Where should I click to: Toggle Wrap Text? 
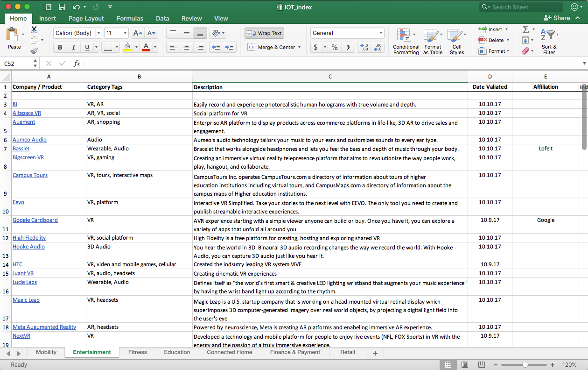[x=264, y=33]
